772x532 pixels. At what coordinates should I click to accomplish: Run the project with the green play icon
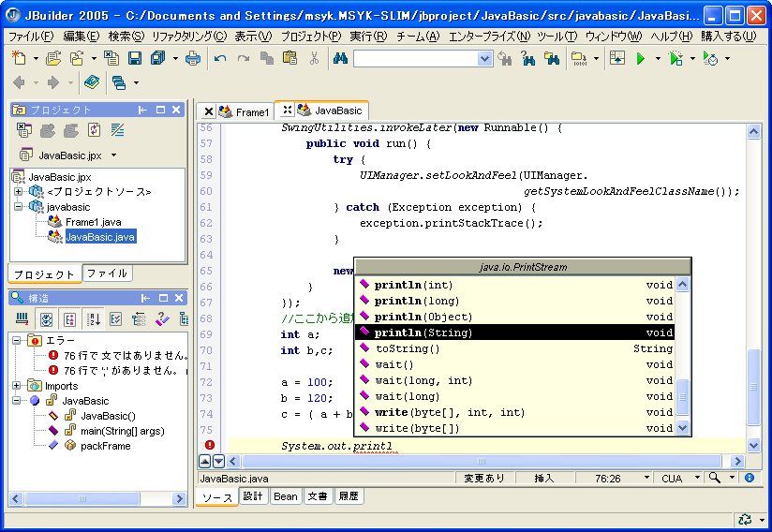641,58
